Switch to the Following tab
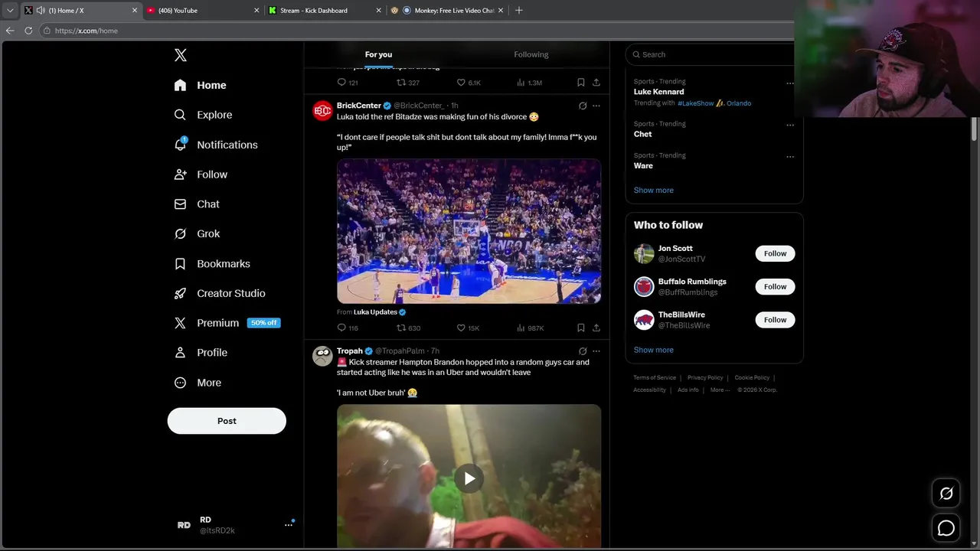Image resolution: width=980 pixels, height=551 pixels. [531, 54]
